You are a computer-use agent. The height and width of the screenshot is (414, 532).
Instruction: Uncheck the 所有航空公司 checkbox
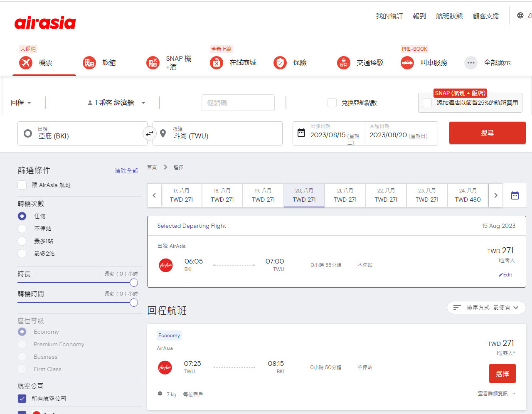coord(22,399)
